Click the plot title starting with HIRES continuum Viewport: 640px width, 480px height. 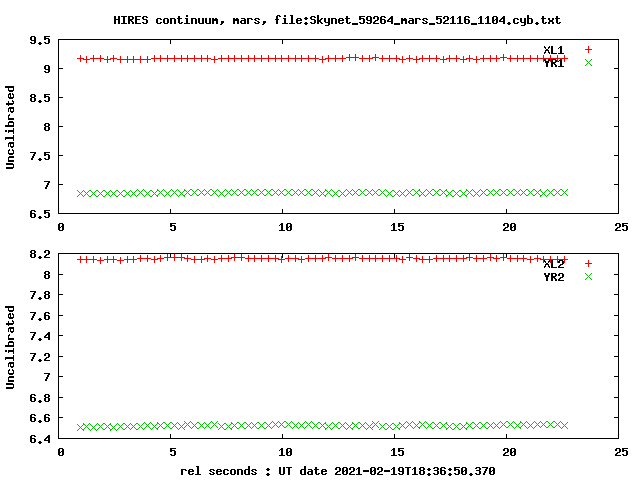[x=337, y=20]
